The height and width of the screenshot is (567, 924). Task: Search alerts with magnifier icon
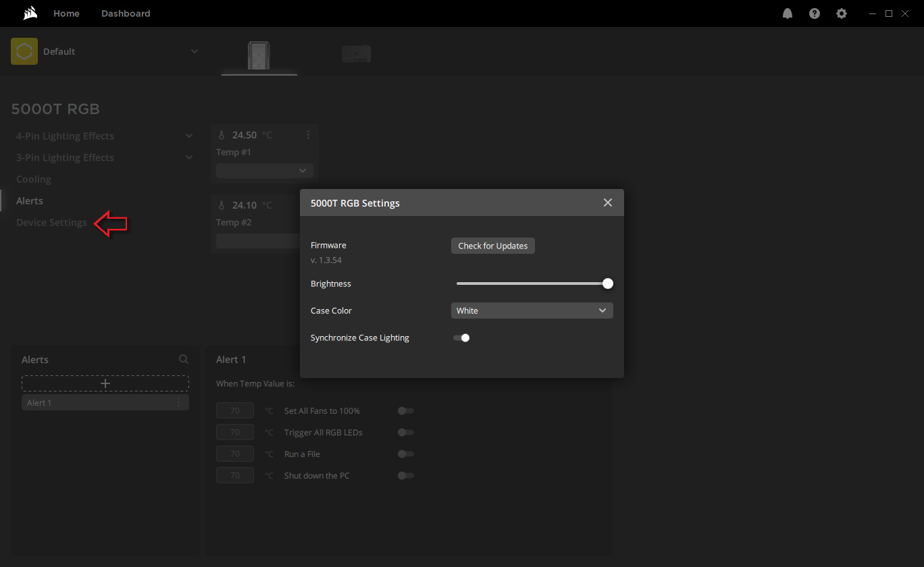click(x=184, y=360)
